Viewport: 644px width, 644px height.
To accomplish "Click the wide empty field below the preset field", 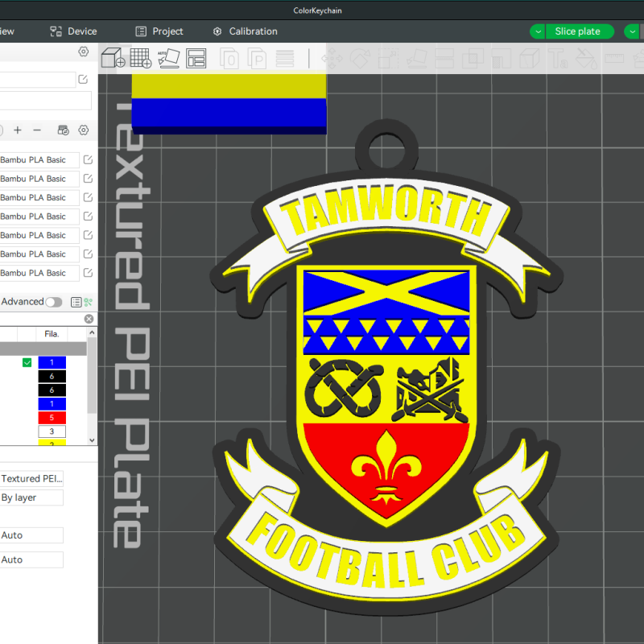I will click(45, 100).
